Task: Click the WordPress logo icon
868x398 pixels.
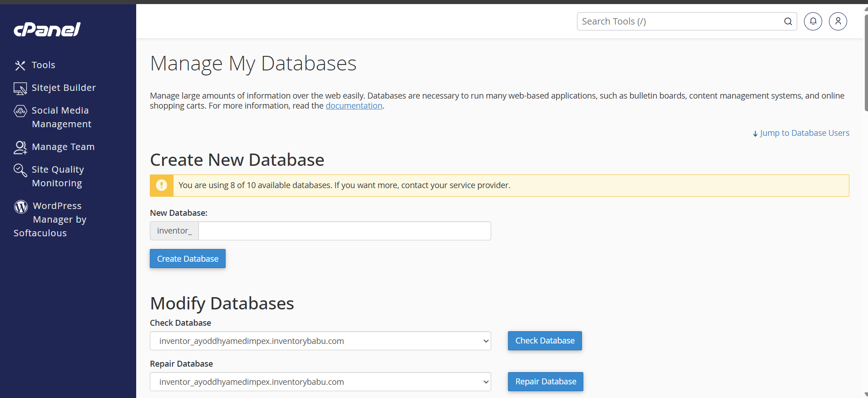Action: (x=21, y=207)
